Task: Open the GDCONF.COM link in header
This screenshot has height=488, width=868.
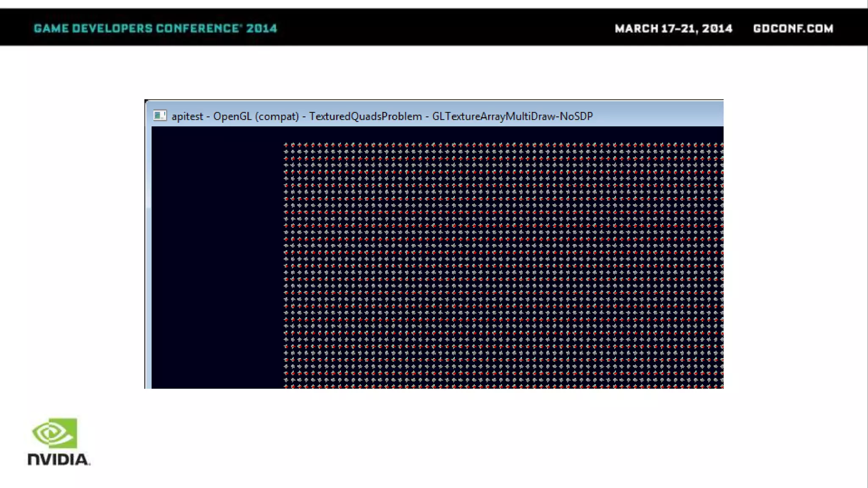Action: (x=793, y=28)
